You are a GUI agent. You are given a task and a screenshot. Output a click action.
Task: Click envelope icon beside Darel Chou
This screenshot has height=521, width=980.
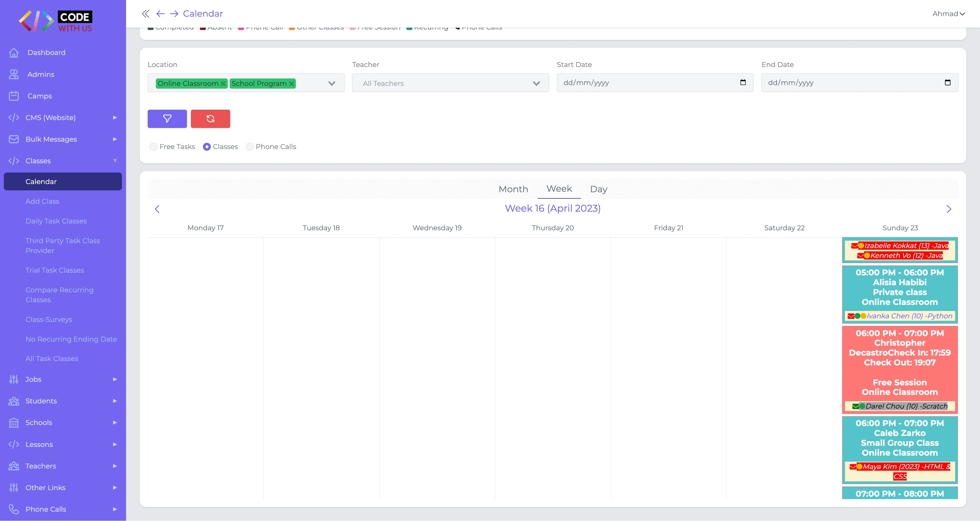click(x=856, y=406)
